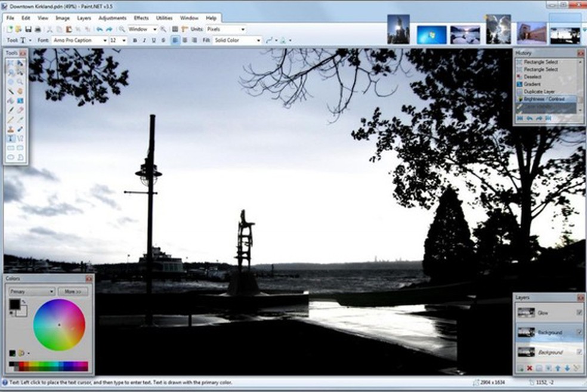This screenshot has width=587, height=392.
Task: Select the Ellipse shape tool
Action: (x=11, y=158)
